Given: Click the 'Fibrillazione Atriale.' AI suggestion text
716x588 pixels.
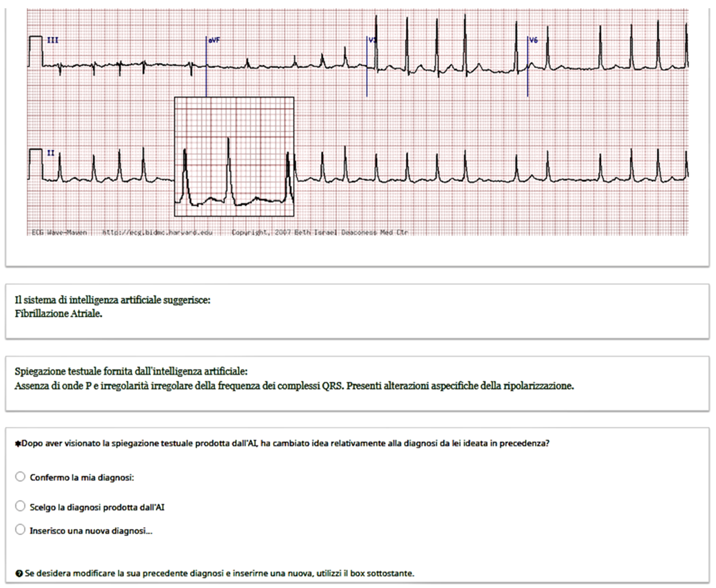Looking at the screenshot, I should click(x=59, y=314).
